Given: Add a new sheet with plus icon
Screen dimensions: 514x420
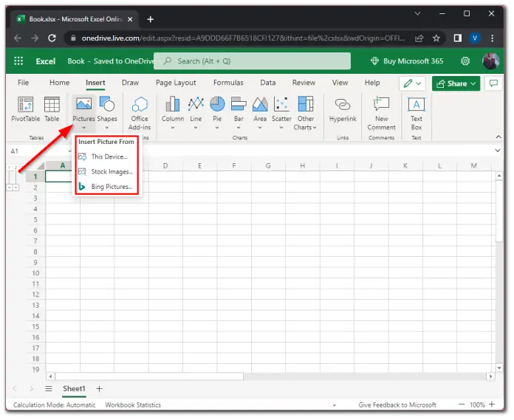Looking at the screenshot, I should (x=99, y=388).
